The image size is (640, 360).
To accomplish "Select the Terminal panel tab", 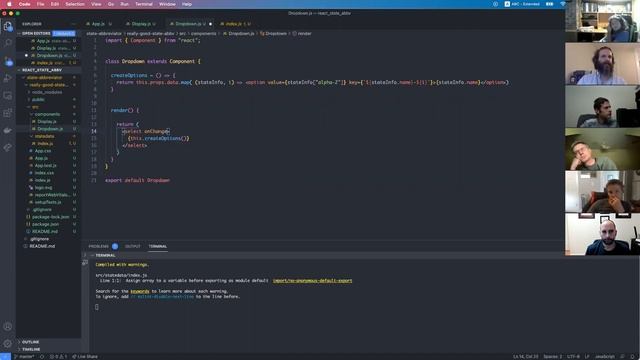I will pos(158,247).
